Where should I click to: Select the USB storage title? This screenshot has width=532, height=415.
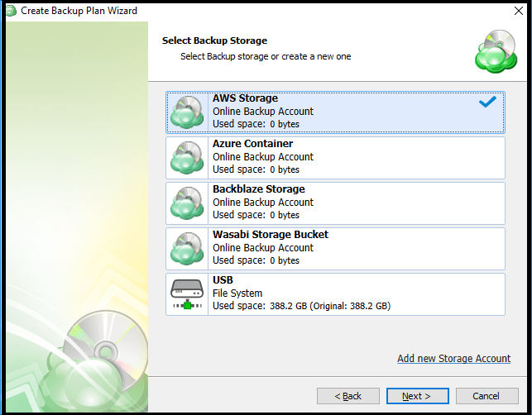coord(223,280)
